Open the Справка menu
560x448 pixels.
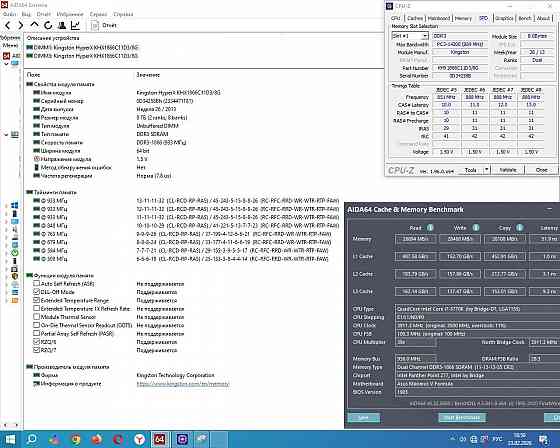(123, 14)
